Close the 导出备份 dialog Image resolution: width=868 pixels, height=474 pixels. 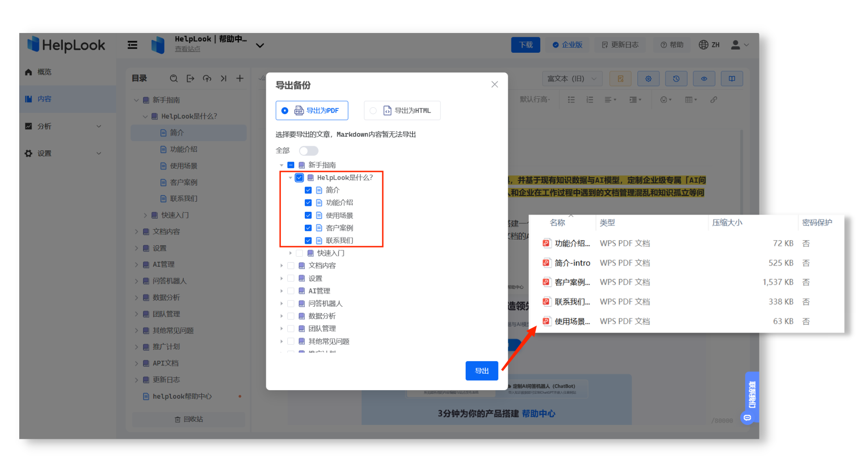pyautogui.click(x=494, y=84)
